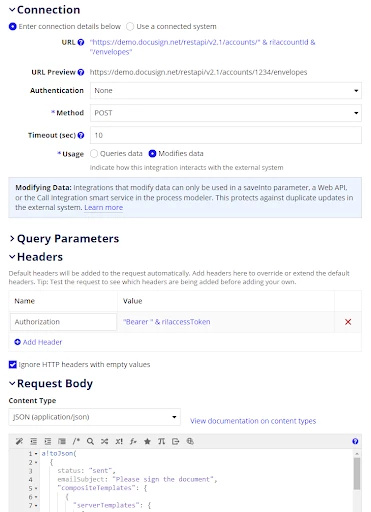Click the shuffle arrows icon in editor toolbar
Image resolution: width=371 pixels, height=512 pixels.
click(x=104, y=441)
